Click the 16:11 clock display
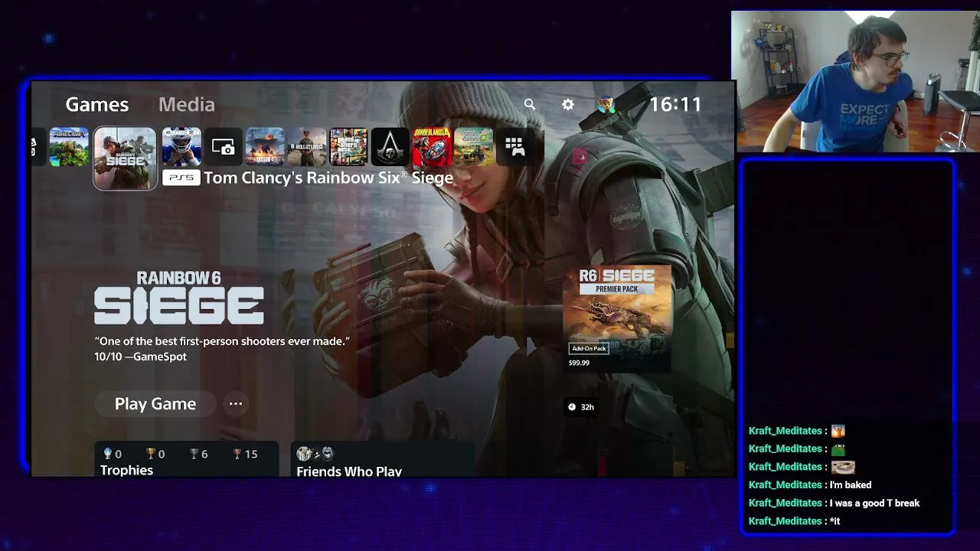980x551 pixels. pos(675,104)
